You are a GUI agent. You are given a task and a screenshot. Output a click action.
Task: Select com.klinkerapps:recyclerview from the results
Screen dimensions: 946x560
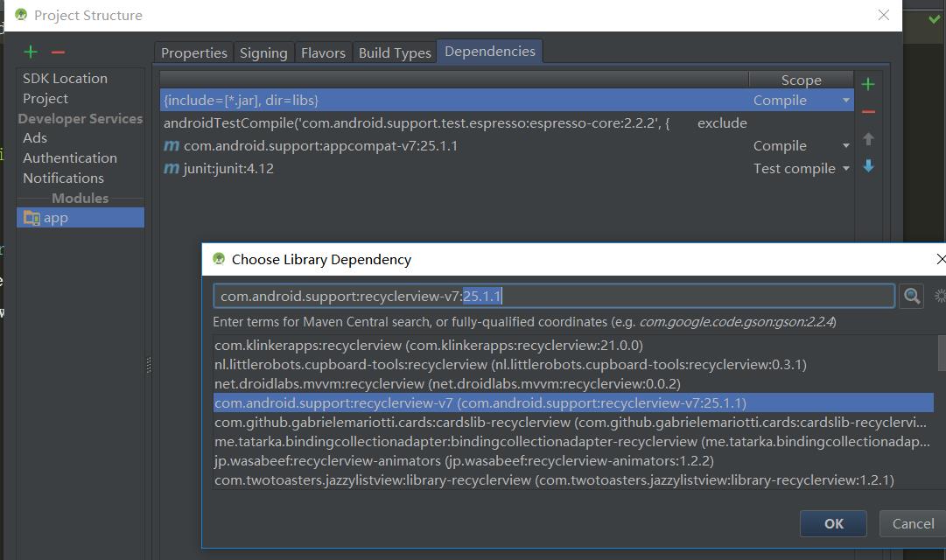tap(428, 346)
